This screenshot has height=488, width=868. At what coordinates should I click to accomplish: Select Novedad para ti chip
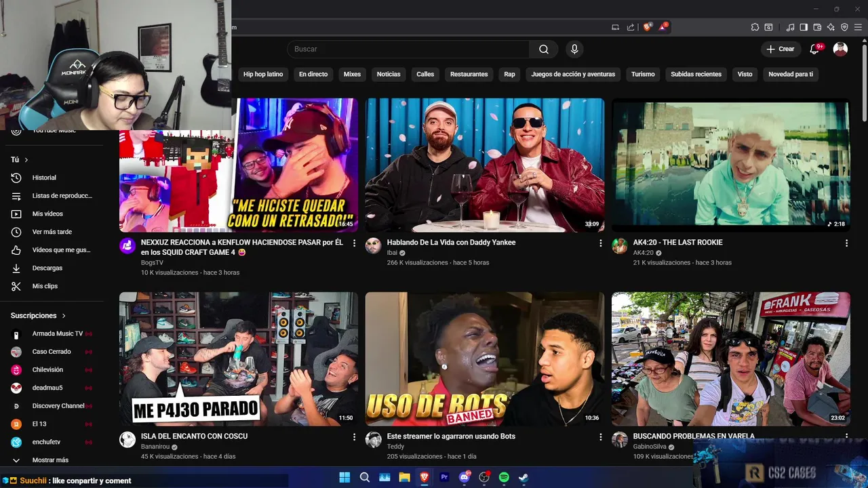(791, 74)
